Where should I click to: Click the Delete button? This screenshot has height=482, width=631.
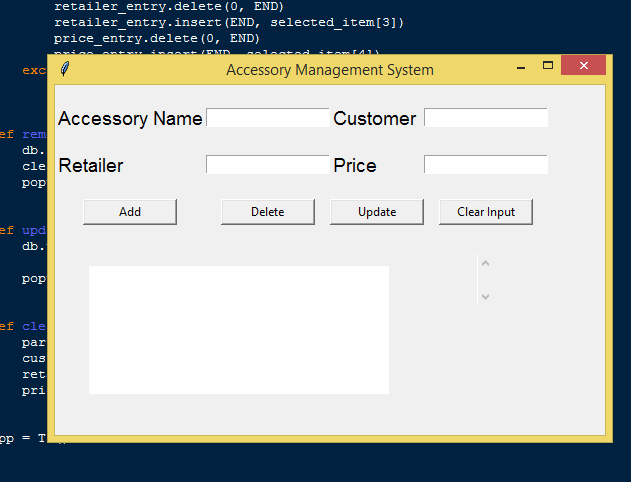point(268,212)
